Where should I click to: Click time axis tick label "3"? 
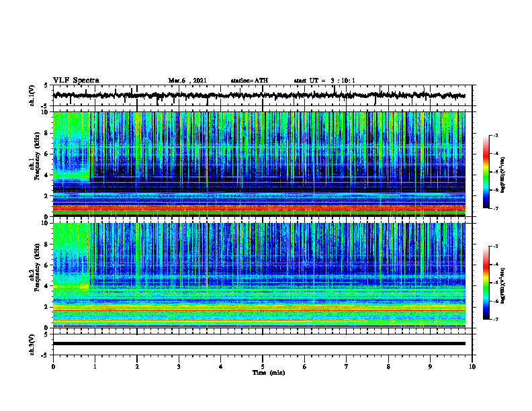pos(179,367)
